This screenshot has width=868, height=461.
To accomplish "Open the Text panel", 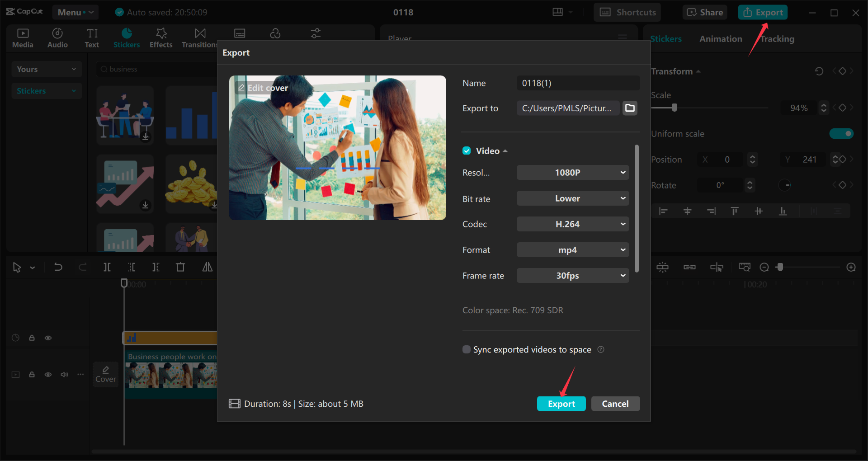I will click(92, 37).
